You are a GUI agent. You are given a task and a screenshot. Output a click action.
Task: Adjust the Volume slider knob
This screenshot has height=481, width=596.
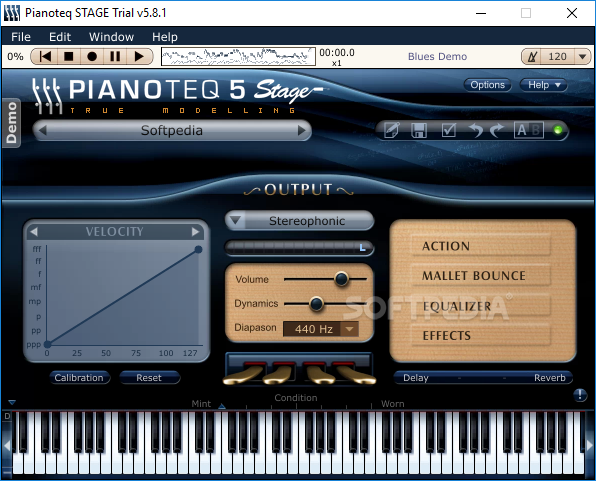pos(341,279)
